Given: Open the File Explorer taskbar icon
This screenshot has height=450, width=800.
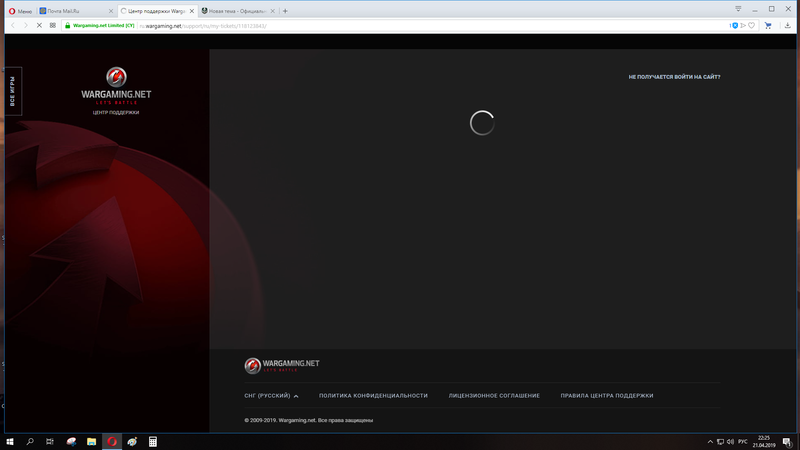Looking at the screenshot, I should pos(91,442).
